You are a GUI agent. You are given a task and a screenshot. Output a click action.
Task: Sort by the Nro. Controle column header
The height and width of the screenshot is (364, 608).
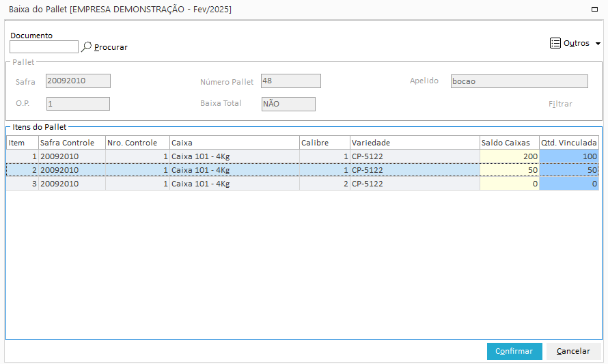[137, 143]
